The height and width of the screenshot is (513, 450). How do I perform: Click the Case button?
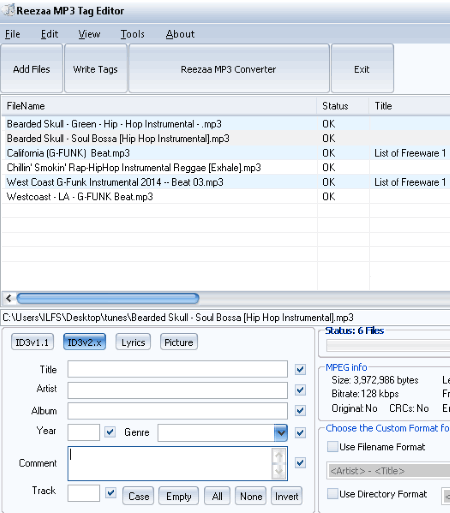click(138, 496)
